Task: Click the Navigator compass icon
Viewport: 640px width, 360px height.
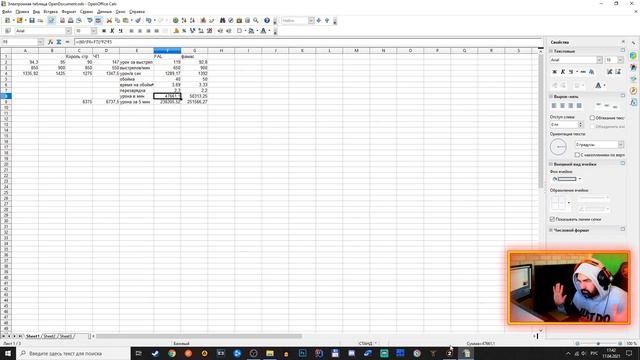Action: (231, 20)
